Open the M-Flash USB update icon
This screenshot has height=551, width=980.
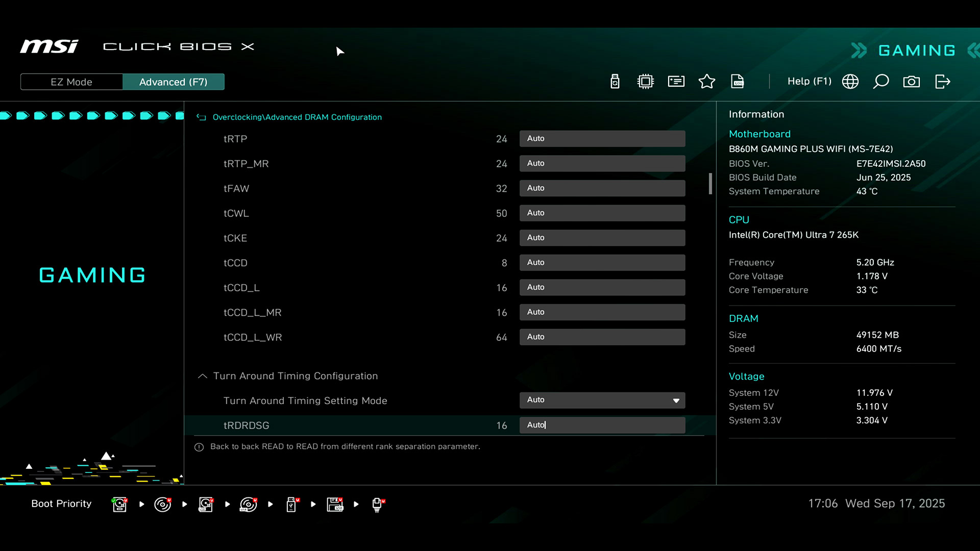pyautogui.click(x=615, y=82)
